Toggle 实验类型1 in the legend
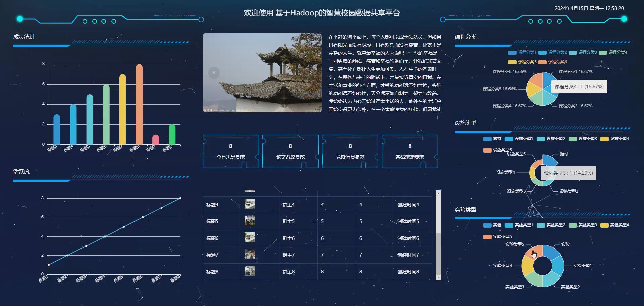This screenshot has width=644, height=306. [x=519, y=225]
